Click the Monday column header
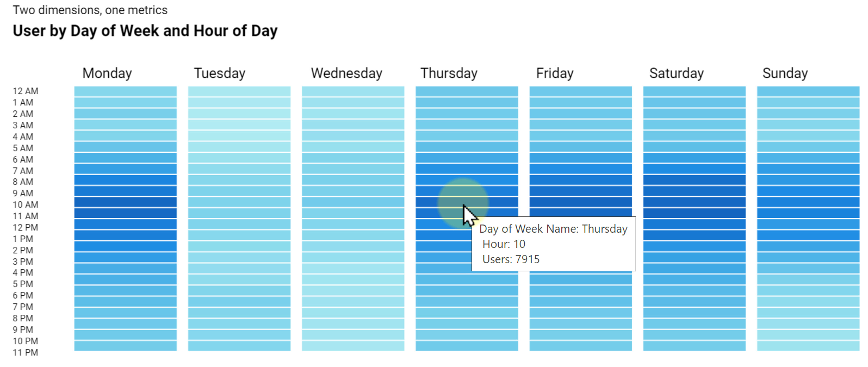 click(107, 73)
